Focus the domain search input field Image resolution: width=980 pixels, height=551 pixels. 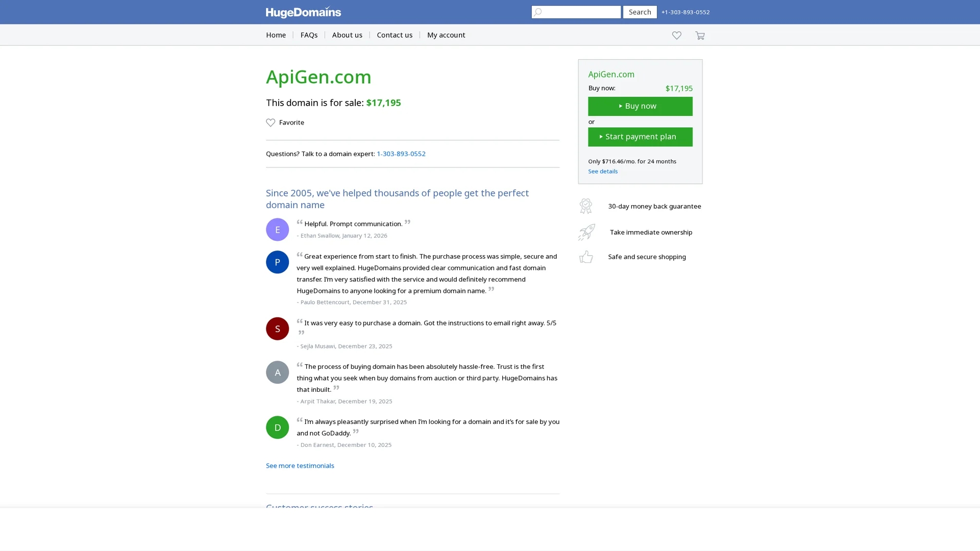(576, 12)
